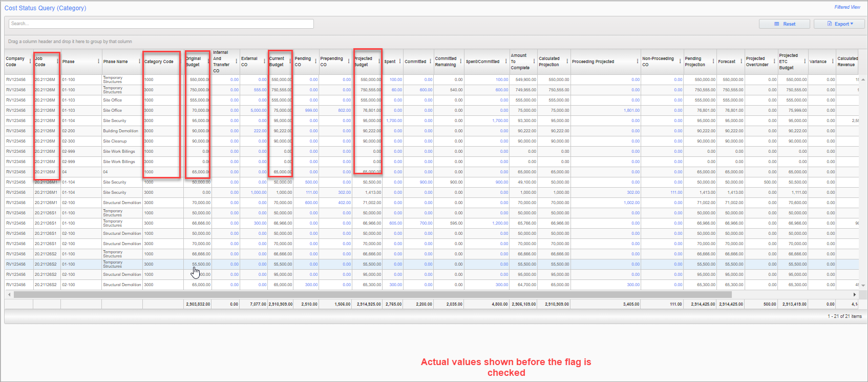
Task: Open the Variance column menu icon
Action: pyautogui.click(x=833, y=62)
